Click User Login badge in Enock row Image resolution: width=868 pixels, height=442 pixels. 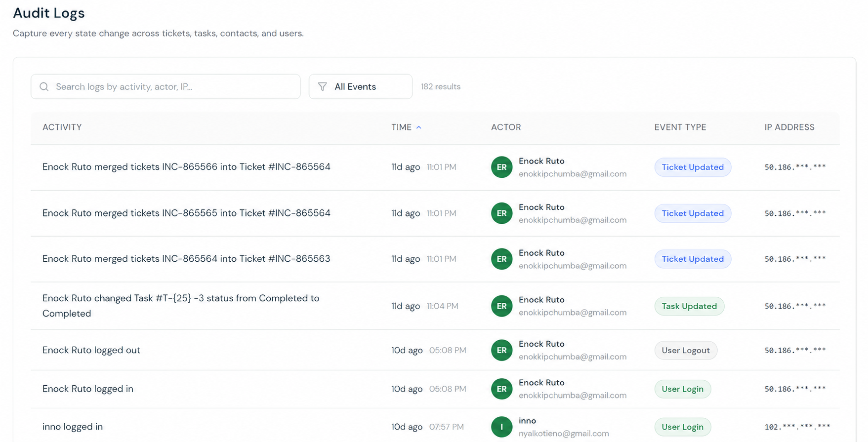(x=683, y=389)
